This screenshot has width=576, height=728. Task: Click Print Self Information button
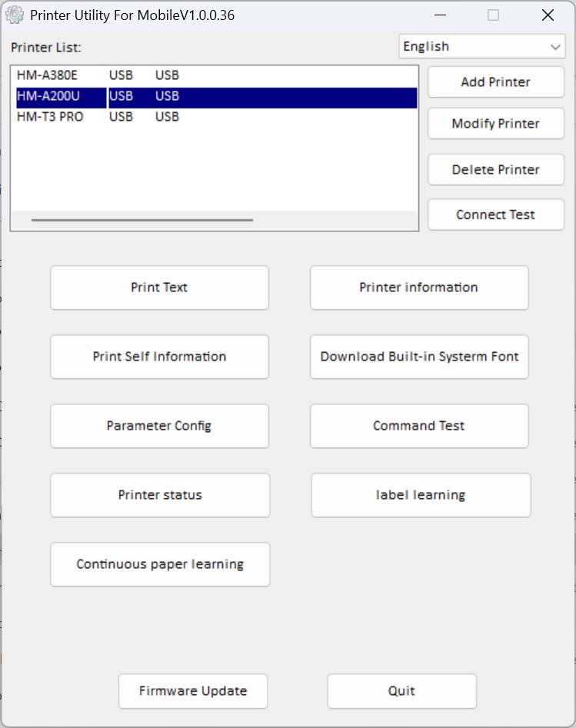coord(159,357)
